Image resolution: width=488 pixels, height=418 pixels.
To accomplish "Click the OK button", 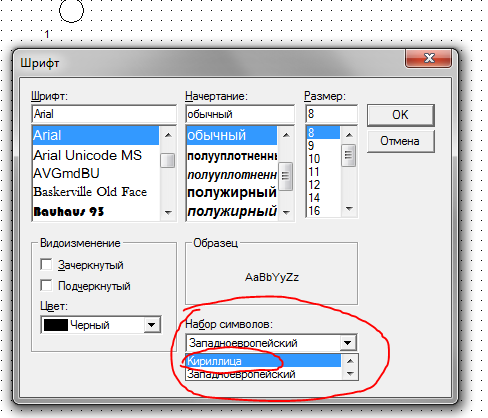I will coord(401,115).
